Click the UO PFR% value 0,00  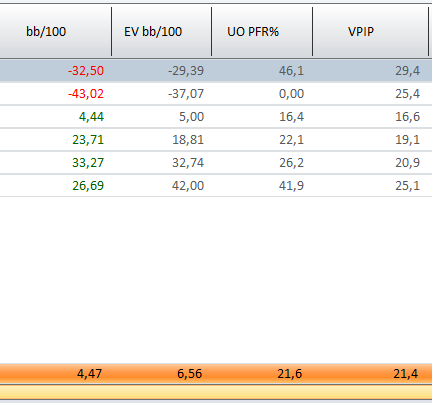[291, 94]
